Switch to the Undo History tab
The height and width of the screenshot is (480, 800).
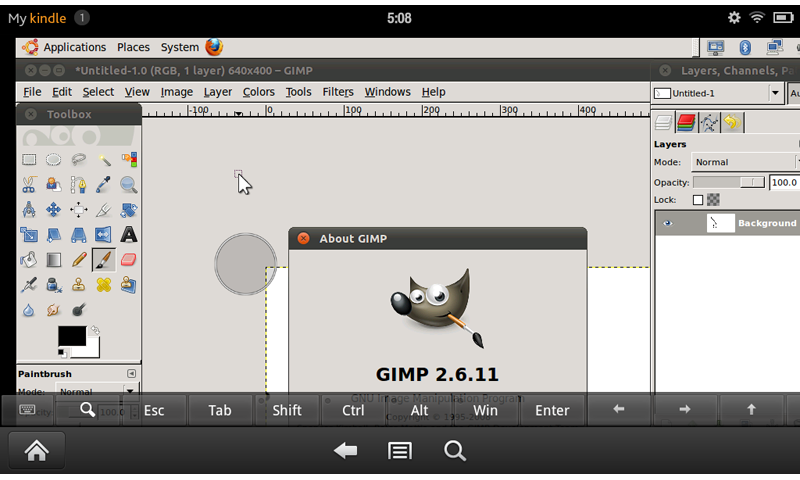coord(732,122)
